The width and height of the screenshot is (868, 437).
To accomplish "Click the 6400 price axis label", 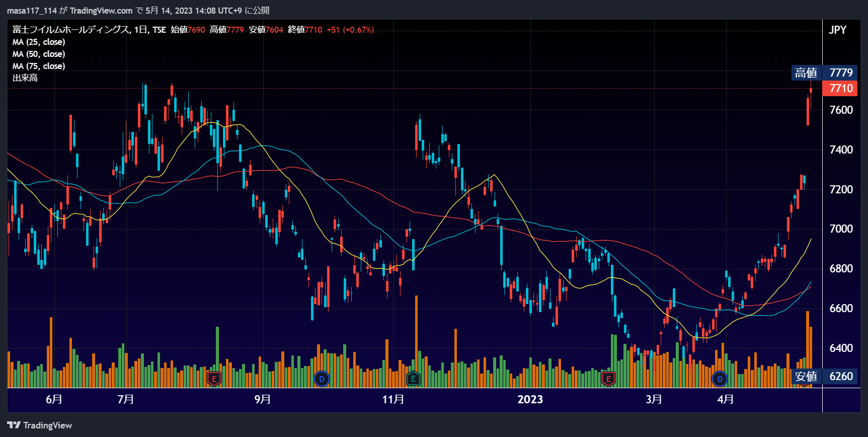I will tap(841, 348).
